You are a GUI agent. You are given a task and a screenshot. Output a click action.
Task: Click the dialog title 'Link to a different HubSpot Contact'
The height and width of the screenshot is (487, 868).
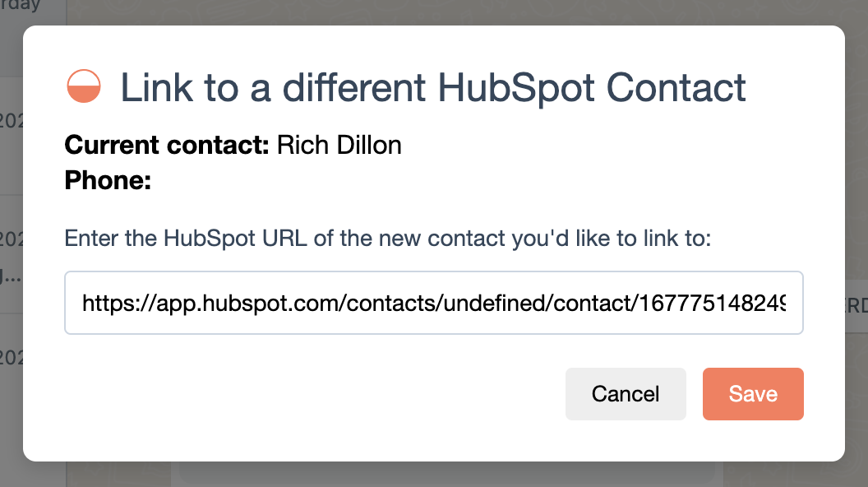coord(433,88)
